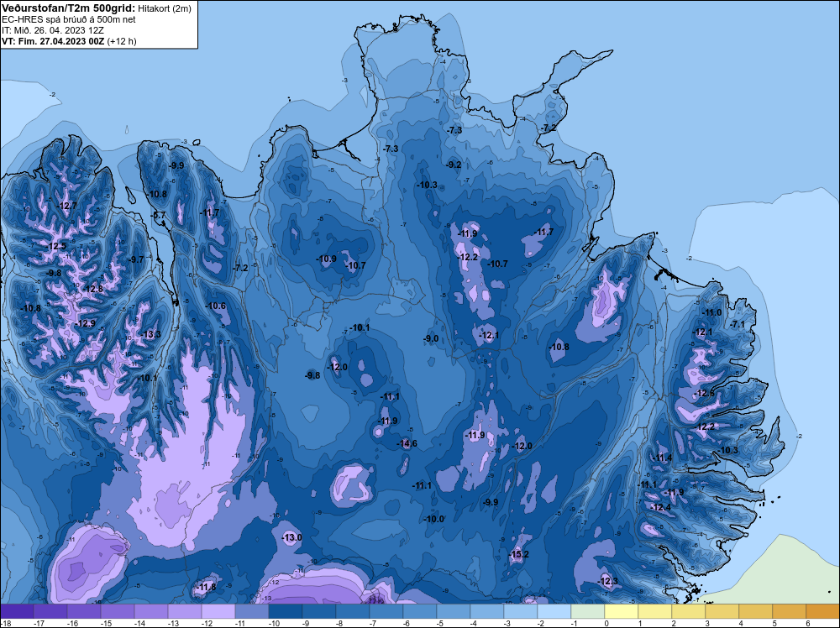Select the legend swatch between -4 and -3
Image resolution: width=840 pixels, height=628 pixels.
click(x=487, y=611)
